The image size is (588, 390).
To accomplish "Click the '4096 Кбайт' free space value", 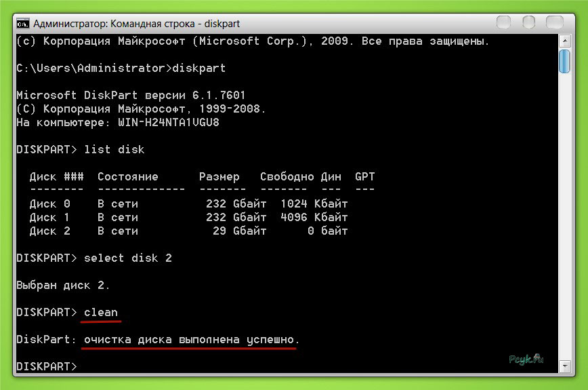I will [x=314, y=217].
